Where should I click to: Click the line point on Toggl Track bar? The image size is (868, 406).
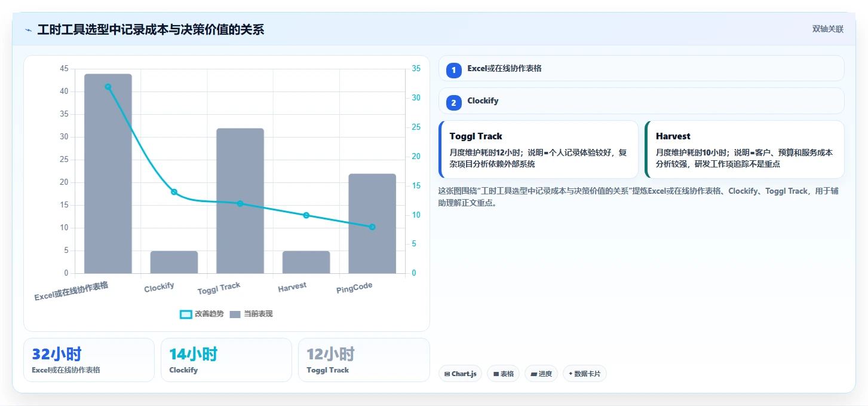click(x=240, y=203)
